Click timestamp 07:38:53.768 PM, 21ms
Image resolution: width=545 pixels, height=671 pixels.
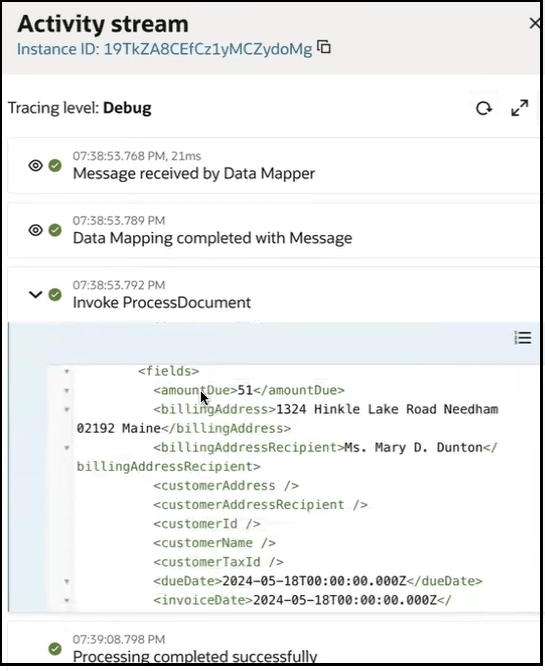tap(136, 156)
